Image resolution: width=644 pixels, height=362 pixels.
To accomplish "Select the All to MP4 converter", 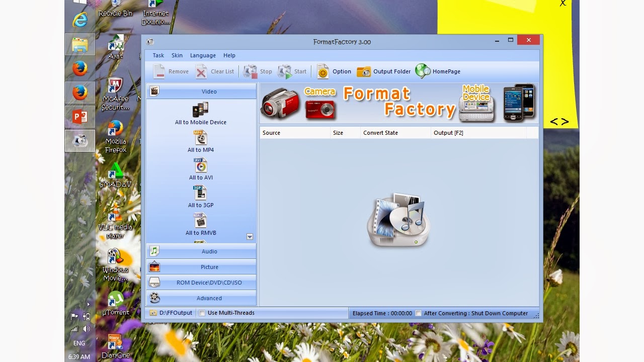I will (200, 141).
